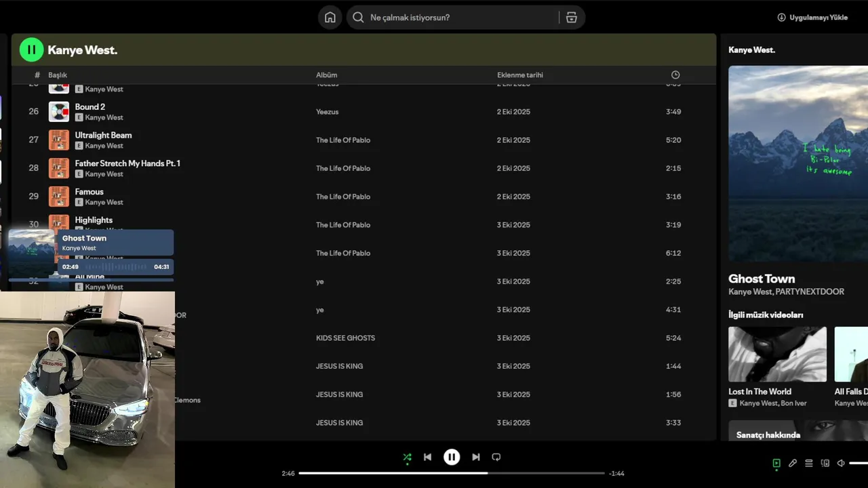
Task: Click the 5:20 duration of Ultralight Beam
Action: click(673, 140)
